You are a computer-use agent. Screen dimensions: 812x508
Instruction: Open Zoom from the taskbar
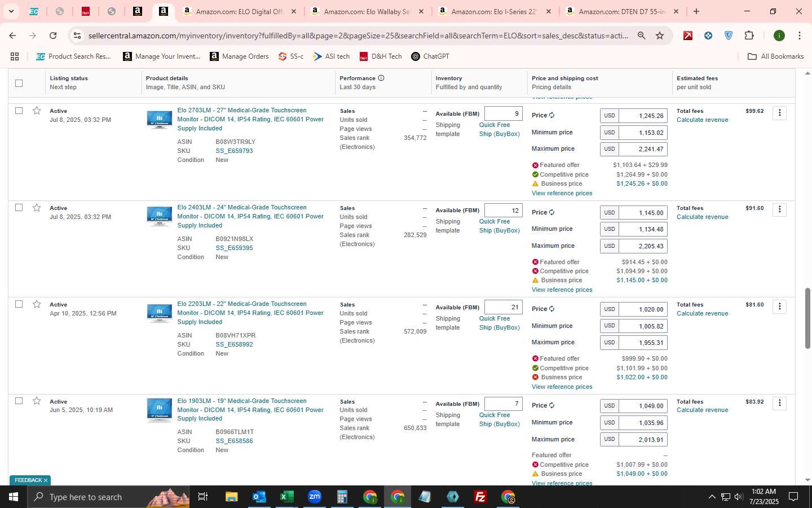[314, 497]
